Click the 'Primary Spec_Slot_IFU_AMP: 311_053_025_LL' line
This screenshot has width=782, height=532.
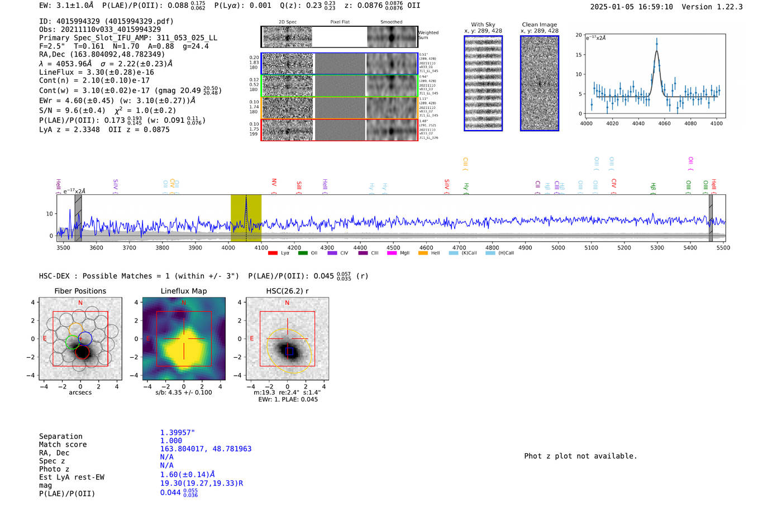[x=128, y=37]
